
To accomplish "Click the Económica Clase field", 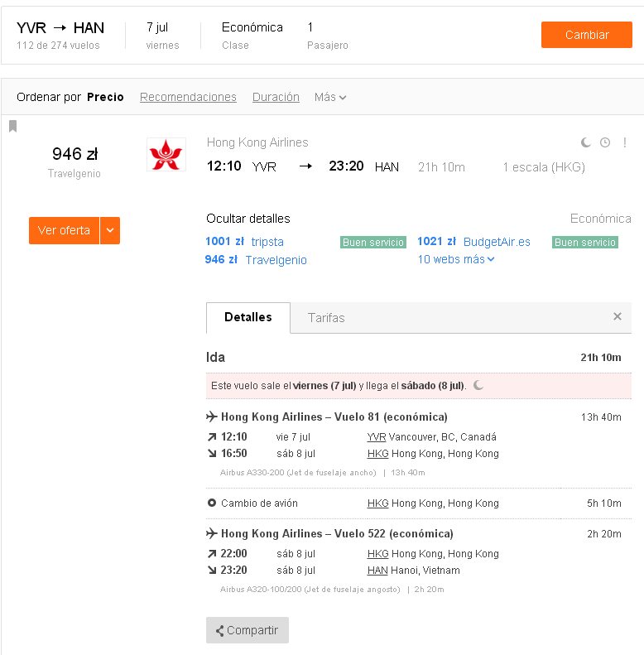I will (252, 35).
